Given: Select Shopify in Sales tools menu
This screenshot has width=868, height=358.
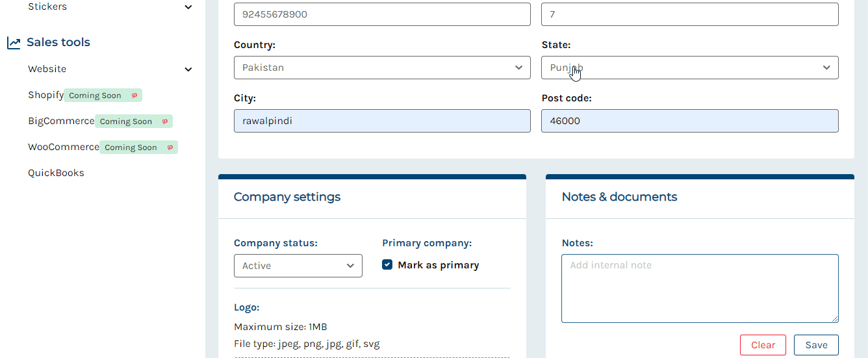Looking at the screenshot, I should point(45,95).
